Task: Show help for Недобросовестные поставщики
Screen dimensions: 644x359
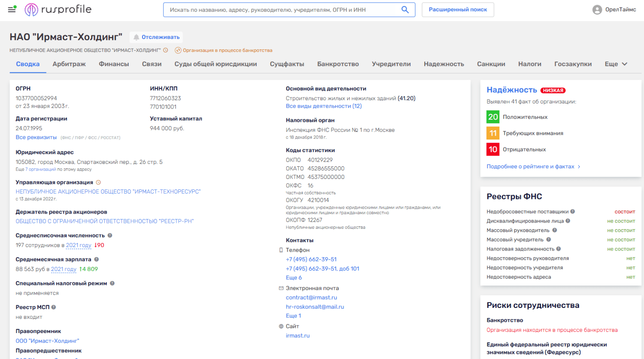Action: coord(573,212)
